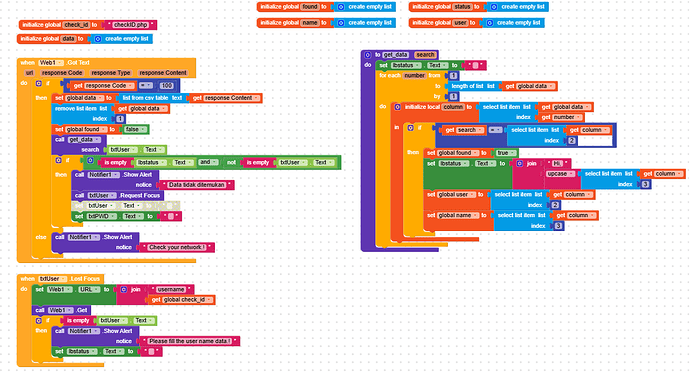Open the mutator gear of procedure get_data
The height and width of the screenshot is (372, 690).
368,55
